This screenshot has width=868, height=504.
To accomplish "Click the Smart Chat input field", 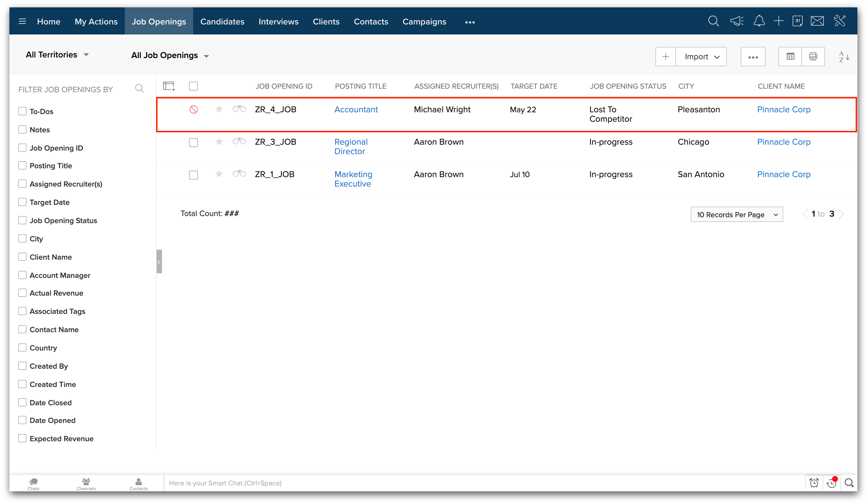I will click(482, 483).
